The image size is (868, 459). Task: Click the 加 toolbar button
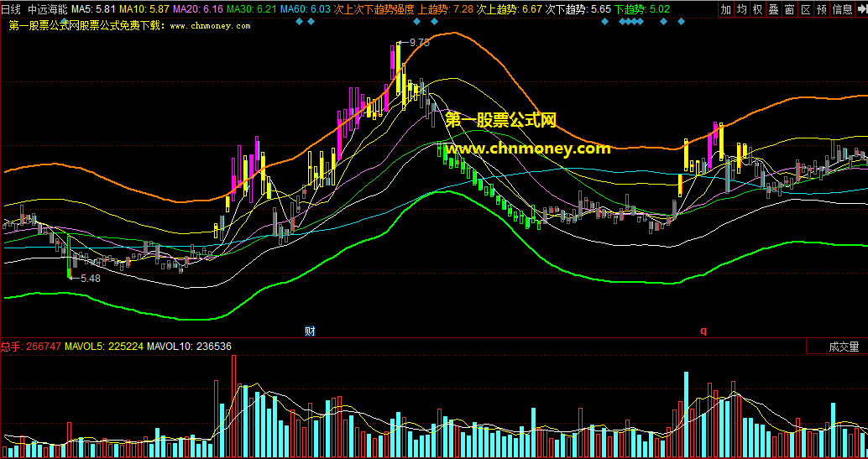[726, 9]
